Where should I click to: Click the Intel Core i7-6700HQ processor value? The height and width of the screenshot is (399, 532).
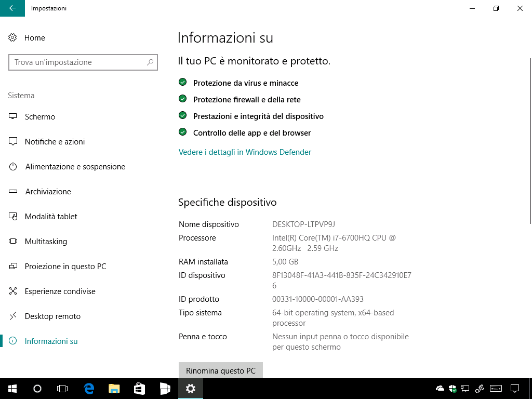click(x=334, y=243)
